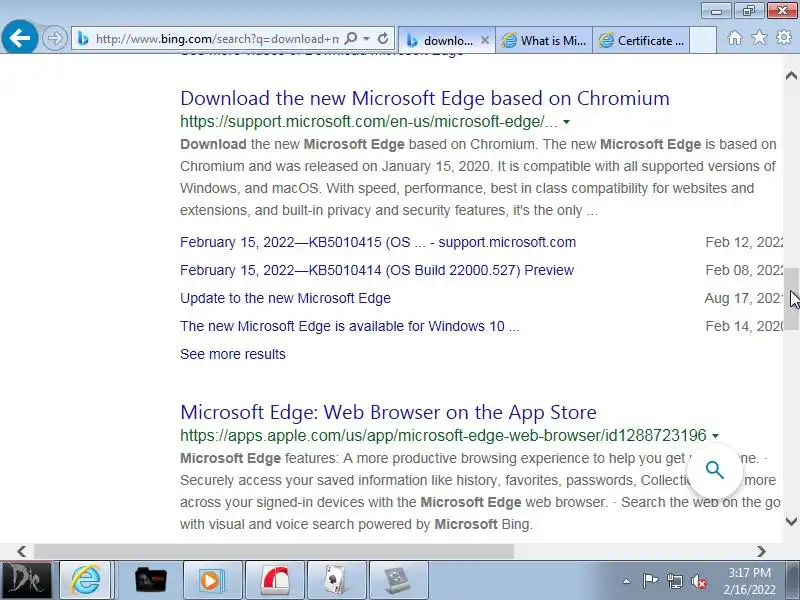Open the Solitaire cards taskbar icon
The width and height of the screenshot is (800, 600).
coord(336,580)
